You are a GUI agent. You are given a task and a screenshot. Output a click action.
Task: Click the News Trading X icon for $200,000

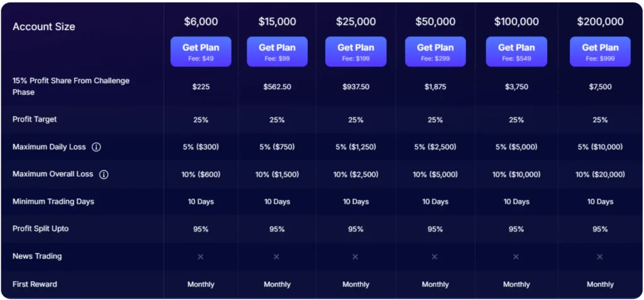click(600, 257)
